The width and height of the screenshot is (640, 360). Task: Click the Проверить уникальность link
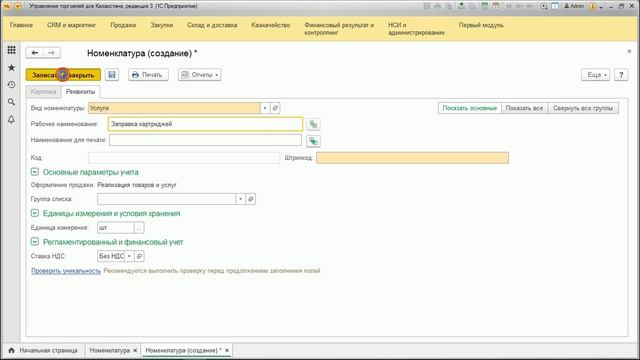tap(66, 271)
